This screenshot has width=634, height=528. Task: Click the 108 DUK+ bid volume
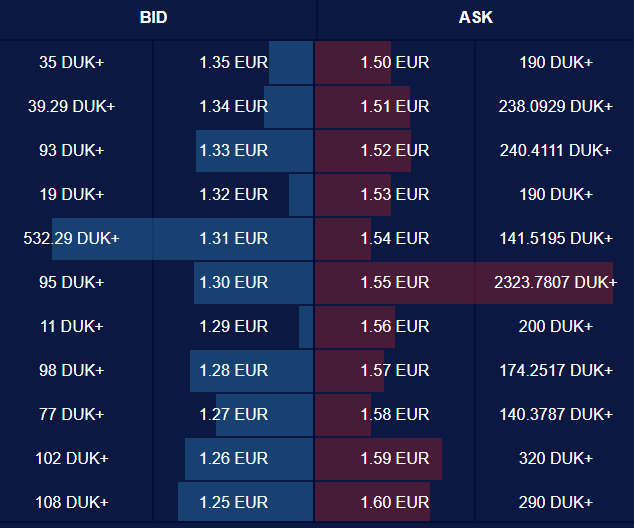(x=71, y=502)
